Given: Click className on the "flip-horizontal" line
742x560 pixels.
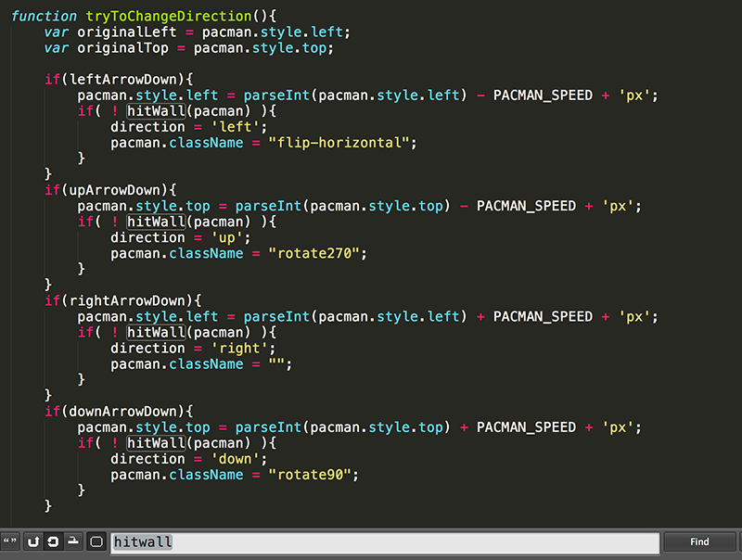Looking at the screenshot, I should 206,143.
